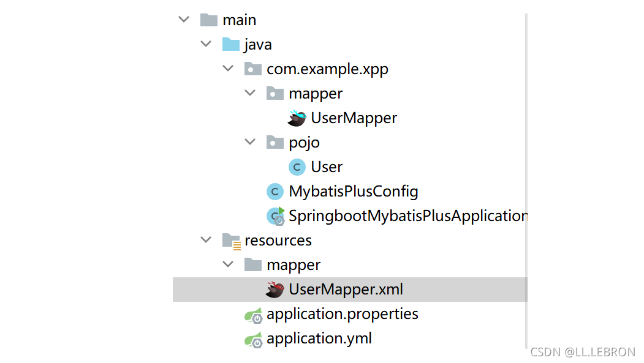Click the resources folder icon

[x=232, y=241]
